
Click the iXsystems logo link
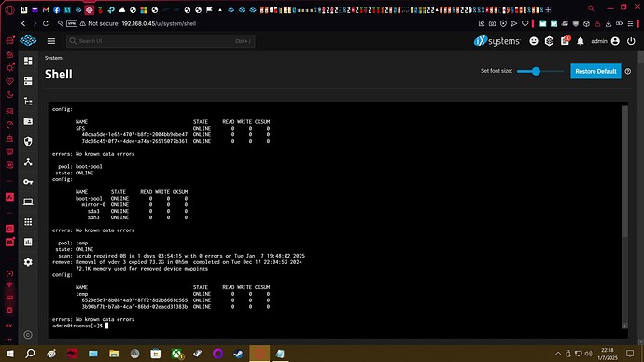(x=497, y=41)
